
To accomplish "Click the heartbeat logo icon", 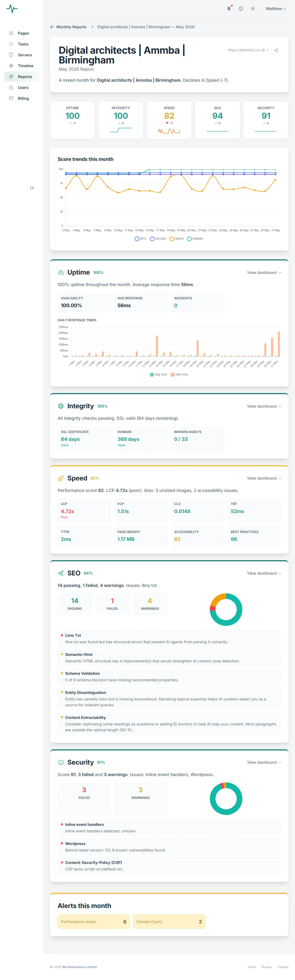I will coord(12,9).
